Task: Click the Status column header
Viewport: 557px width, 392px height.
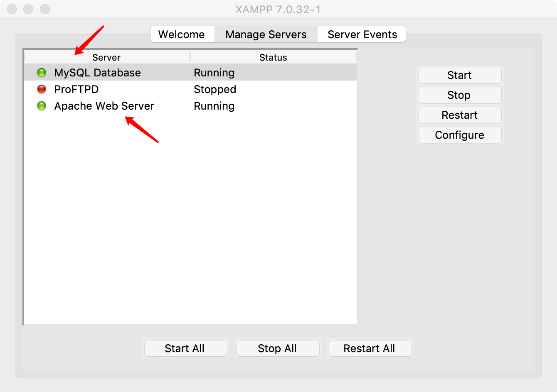Action: coord(274,57)
